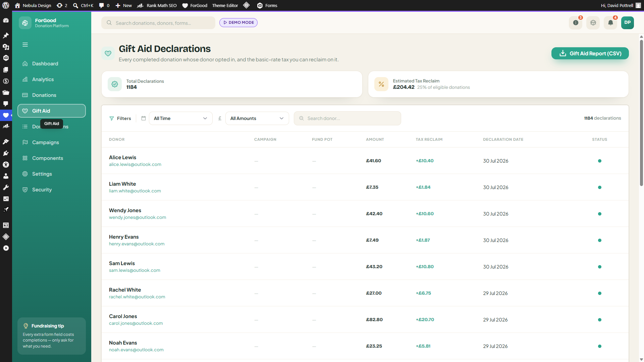Image resolution: width=644 pixels, height=362 pixels.
Task: Open Hi, David Pottrell account menu
Action: point(621,5)
